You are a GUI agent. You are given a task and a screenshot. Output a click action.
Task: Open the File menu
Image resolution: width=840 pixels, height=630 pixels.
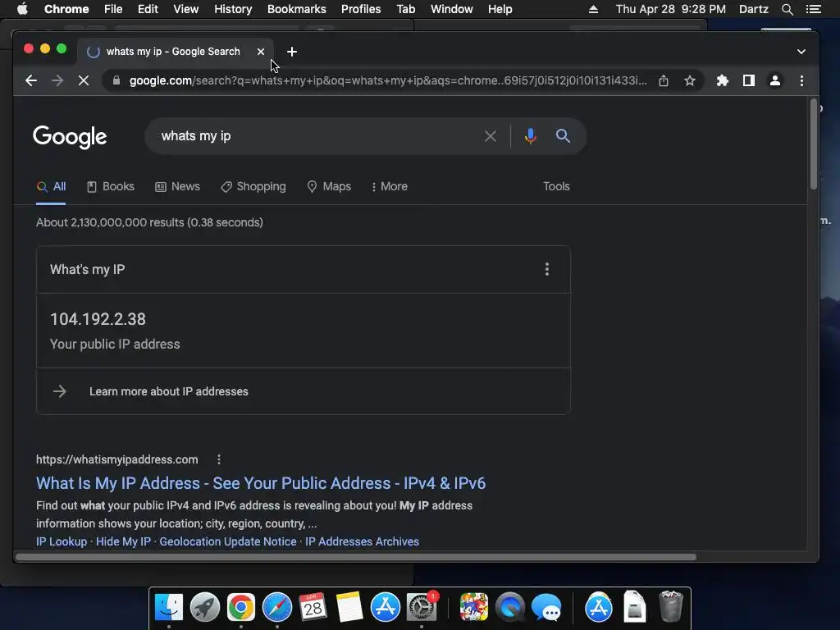pos(113,9)
